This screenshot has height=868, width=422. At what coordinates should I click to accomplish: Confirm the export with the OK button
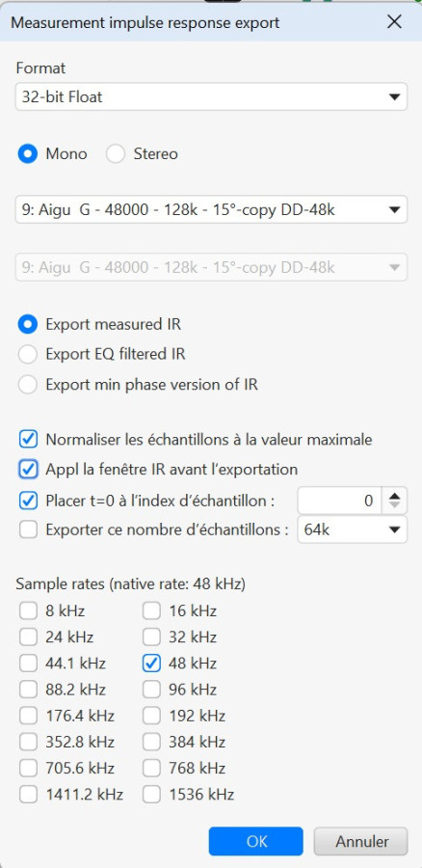(256, 841)
